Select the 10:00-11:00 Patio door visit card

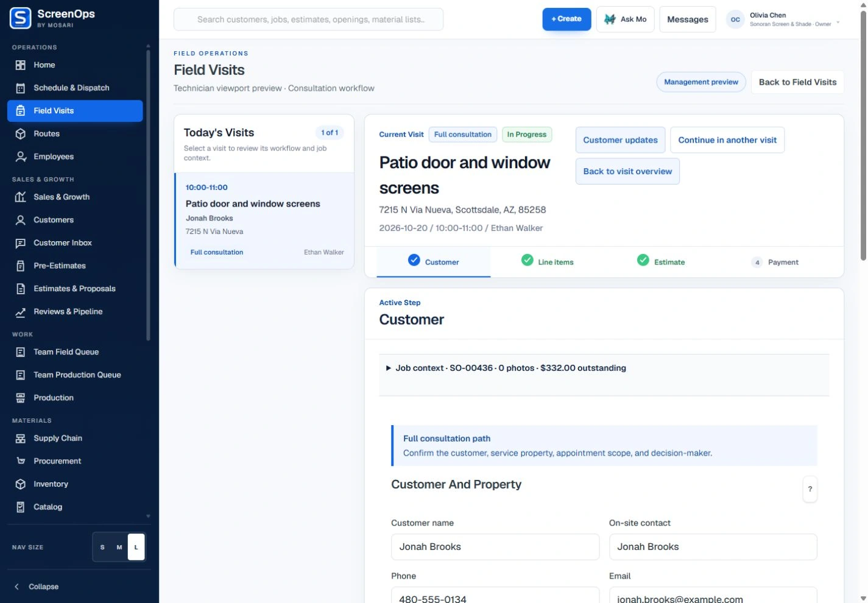pos(264,220)
